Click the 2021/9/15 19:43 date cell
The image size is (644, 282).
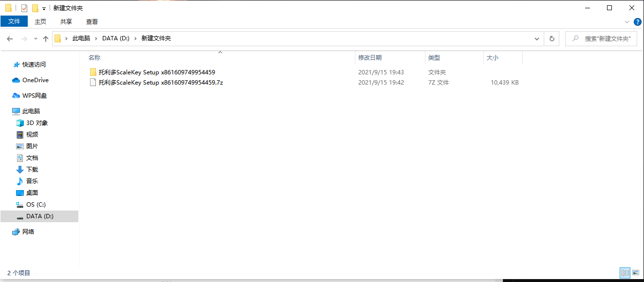tap(381, 72)
